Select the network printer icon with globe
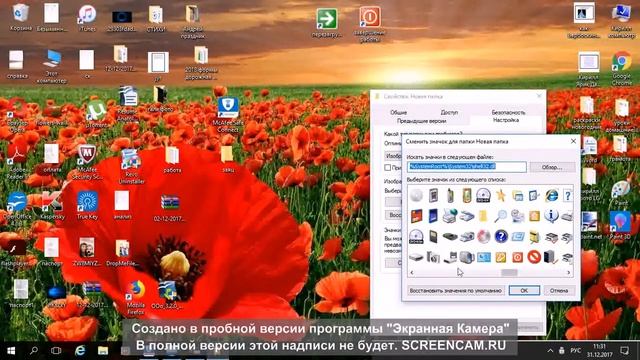The width and height of the screenshot is (640, 360). [450, 216]
